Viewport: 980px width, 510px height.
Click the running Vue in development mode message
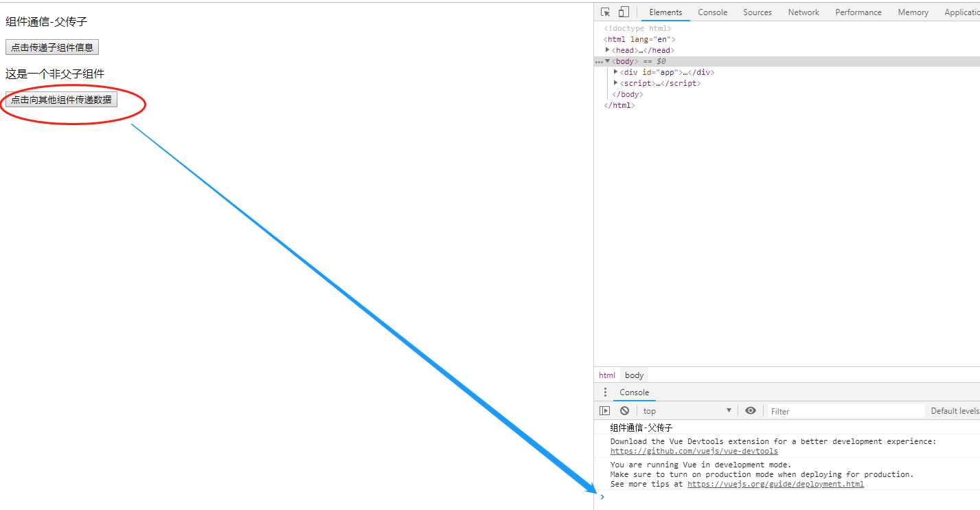(700, 465)
